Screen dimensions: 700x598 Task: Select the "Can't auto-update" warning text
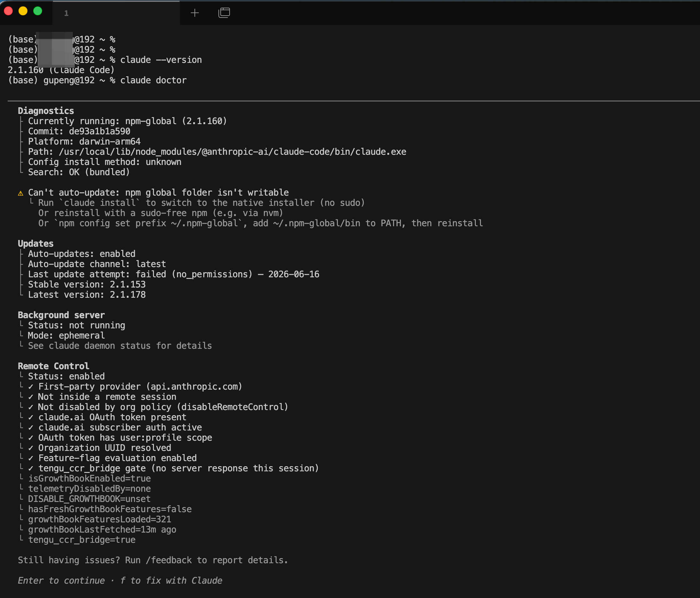coord(158,192)
